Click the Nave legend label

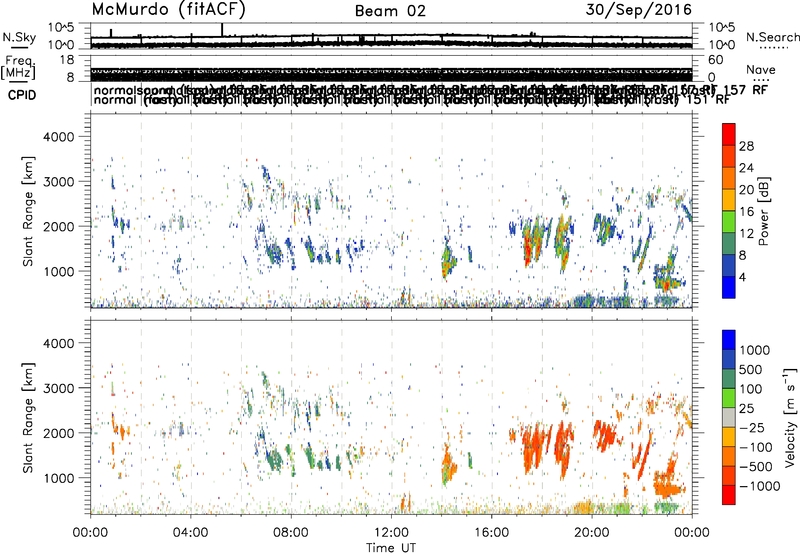760,69
